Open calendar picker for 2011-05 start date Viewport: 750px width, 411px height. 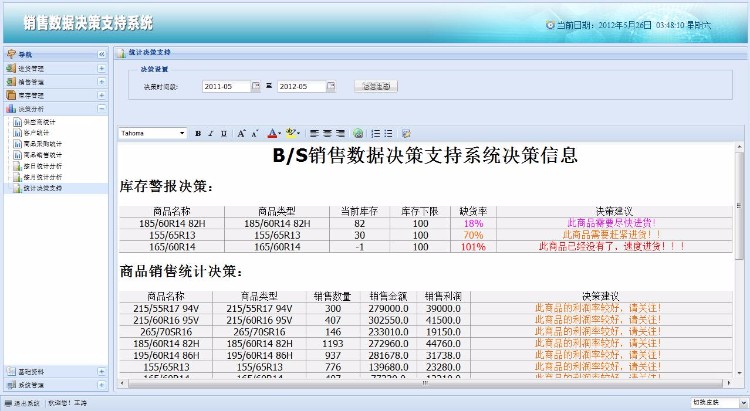coord(256,87)
